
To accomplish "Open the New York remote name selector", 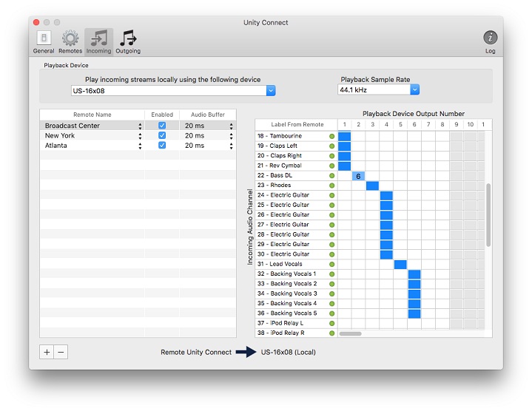I will point(140,136).
